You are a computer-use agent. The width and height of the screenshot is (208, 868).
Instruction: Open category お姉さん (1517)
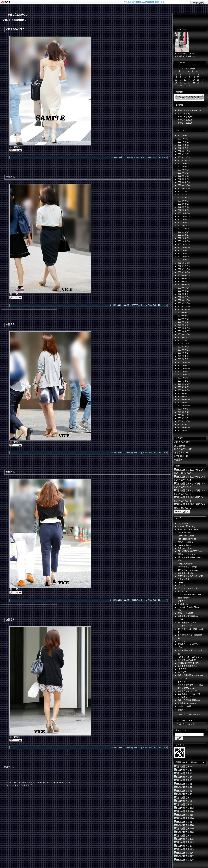pos(182,442)
